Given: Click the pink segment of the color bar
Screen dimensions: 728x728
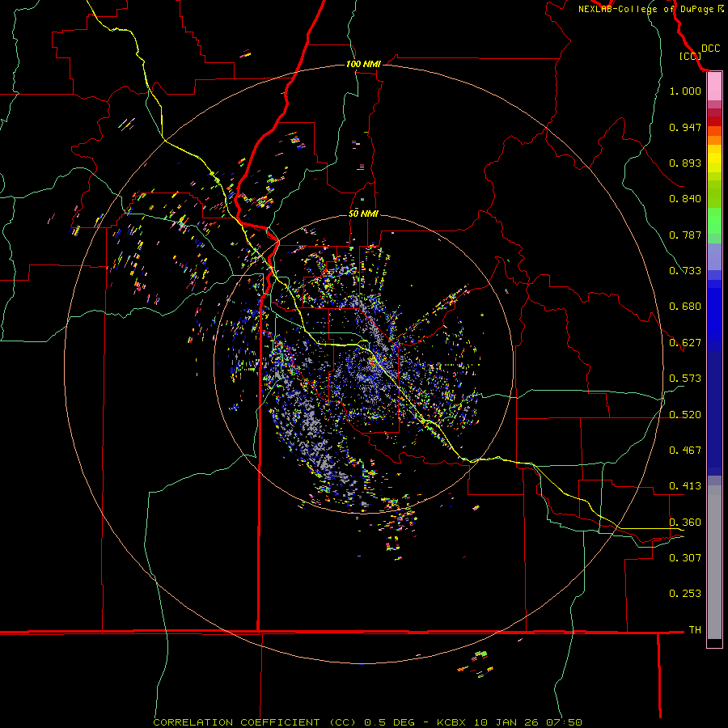Looking at the screenshot, I should tap(714, 87).
